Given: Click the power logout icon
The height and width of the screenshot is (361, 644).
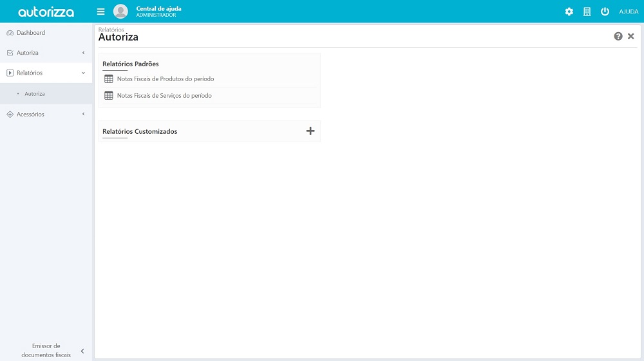Looking at the screenshot, I should (x=605, y=12).
